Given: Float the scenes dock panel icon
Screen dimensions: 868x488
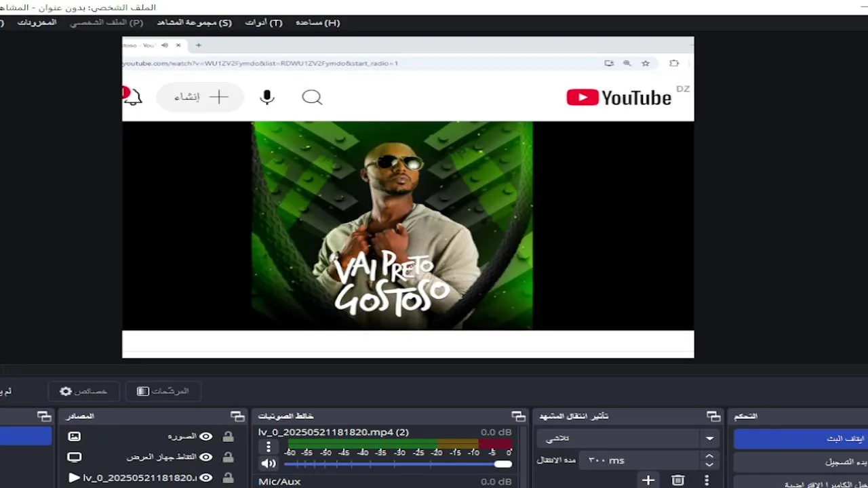Looking at the screenshot, I should (44, 416).
